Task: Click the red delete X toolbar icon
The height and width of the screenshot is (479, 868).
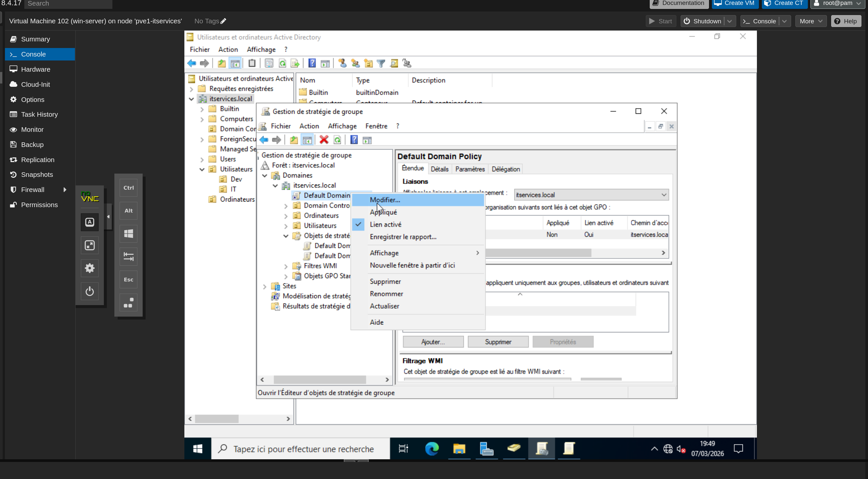Action: coord(323,140)
